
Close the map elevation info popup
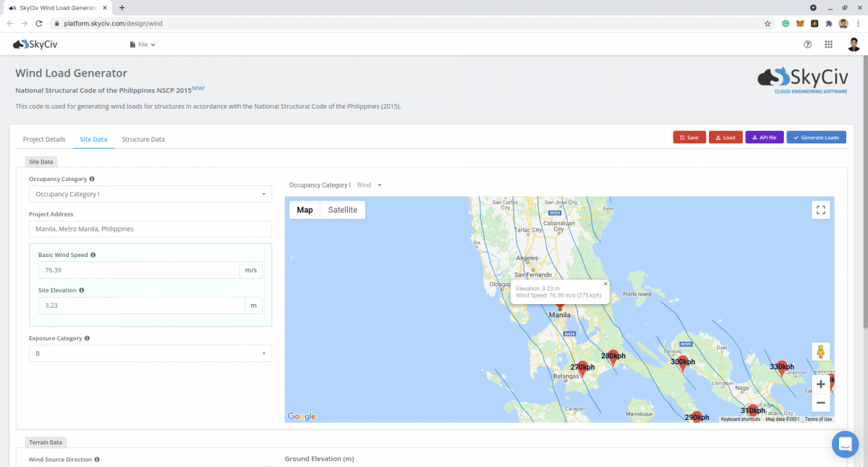(605, 284)
